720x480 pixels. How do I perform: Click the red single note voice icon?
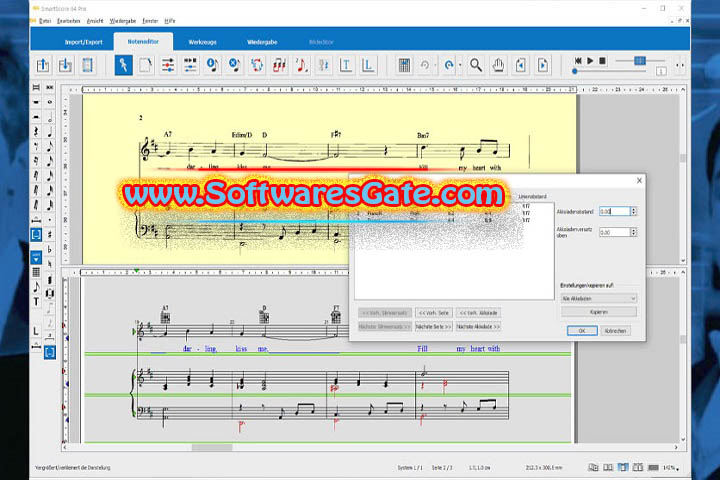301,65
